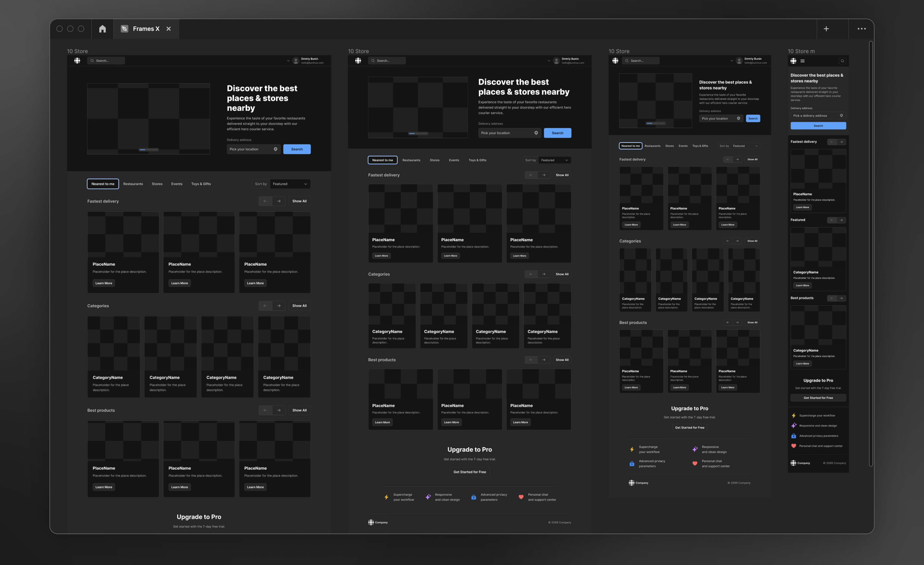
Task: Select Toys & Gifts filter in first frame
Action: pos(201,184)
